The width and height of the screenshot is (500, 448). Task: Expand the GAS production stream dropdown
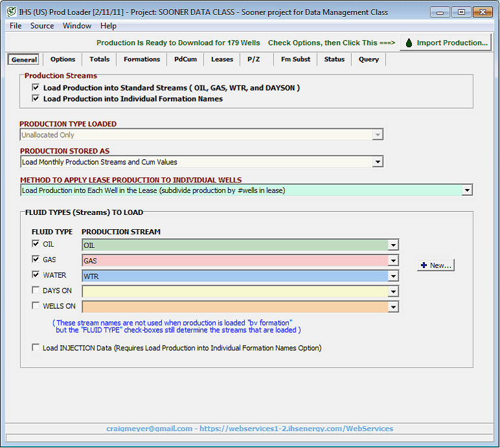pos(392,260)
